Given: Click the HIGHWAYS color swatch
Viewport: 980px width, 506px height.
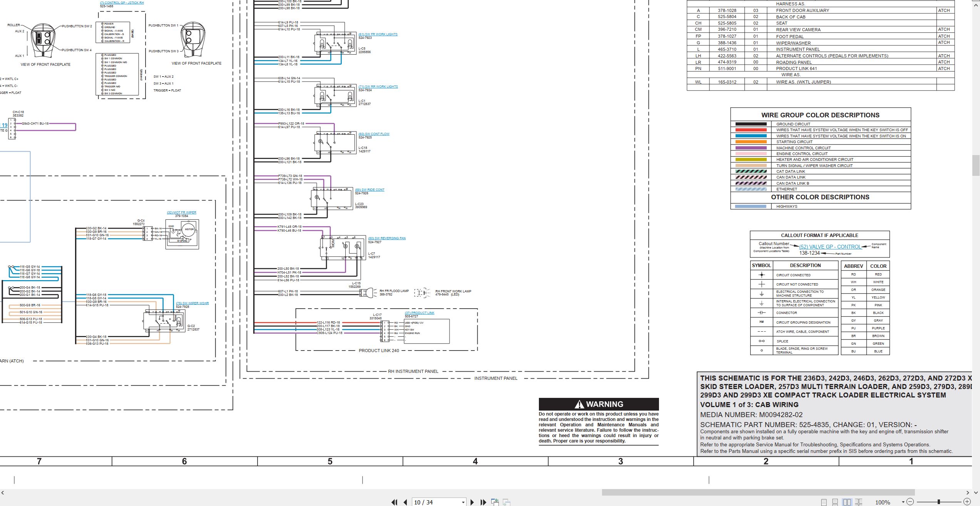Looking at the screenshot, I should [x=751, y=206].
